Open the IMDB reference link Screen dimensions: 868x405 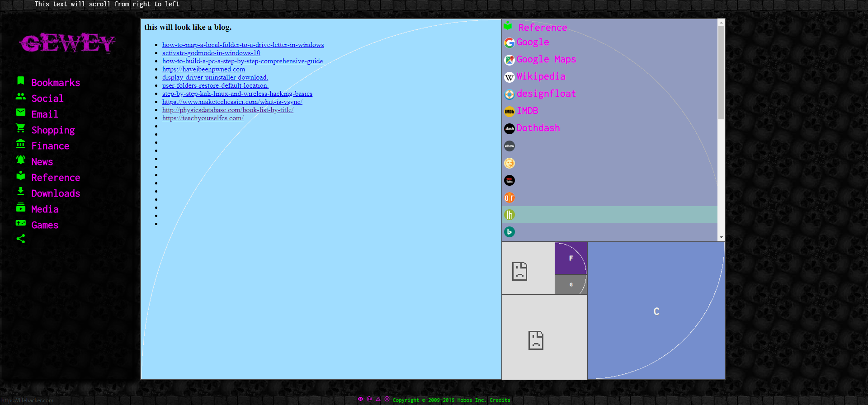point(527,111)
